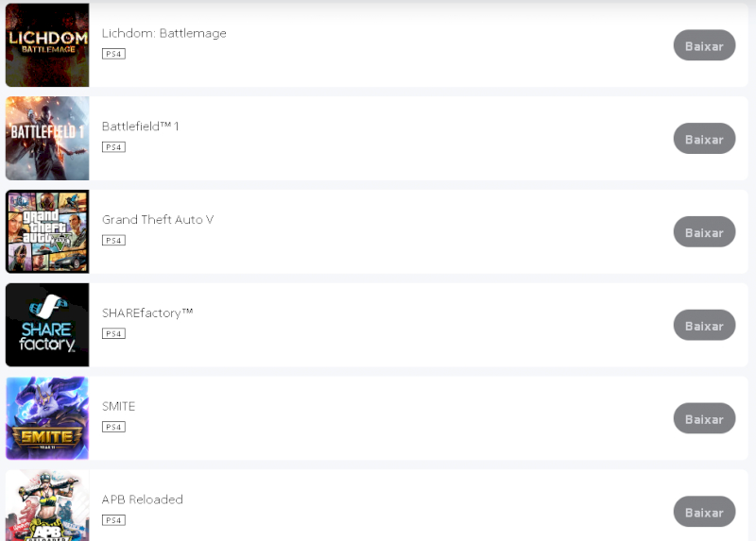Click Baixar beside APB Reloaded
The width and height of the screenshot is (756, 541).
click(x=704, y=512)
